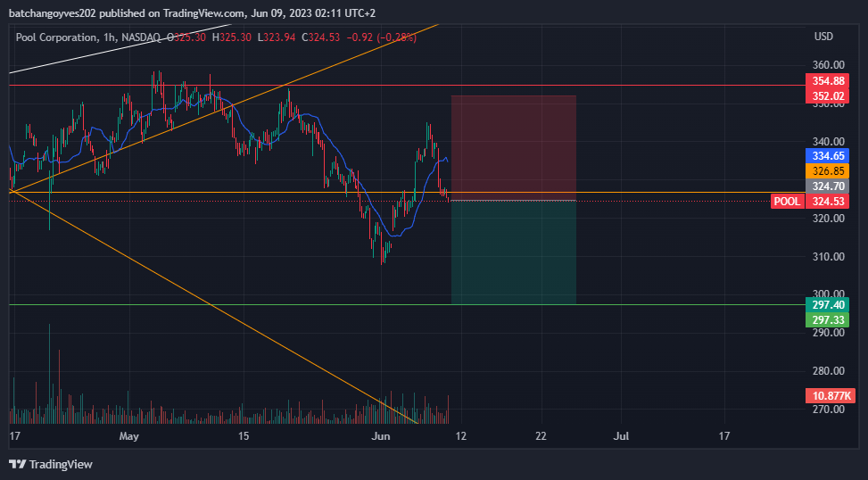Select the gray 324.70 entry price label
This screenshot has height=480, width=868.
(x=828, y=186)
